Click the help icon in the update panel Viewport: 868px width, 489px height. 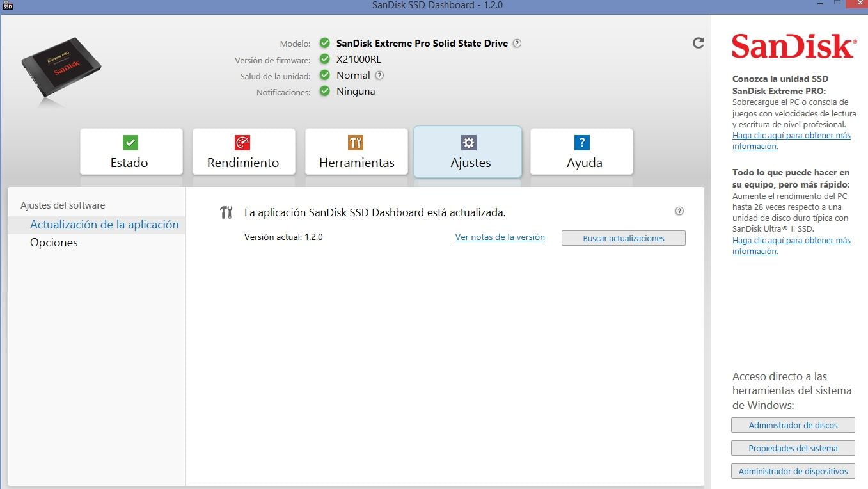[x=679, y=211]
